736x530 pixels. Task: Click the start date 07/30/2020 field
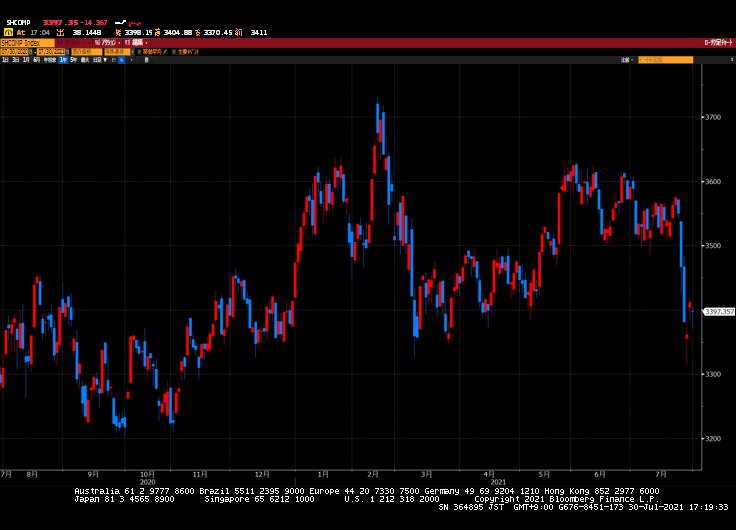(17, 51)
